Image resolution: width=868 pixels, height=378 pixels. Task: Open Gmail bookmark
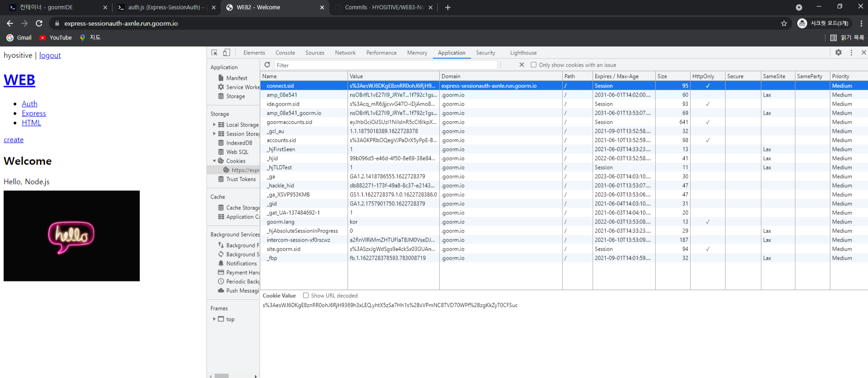click(19, 38)
